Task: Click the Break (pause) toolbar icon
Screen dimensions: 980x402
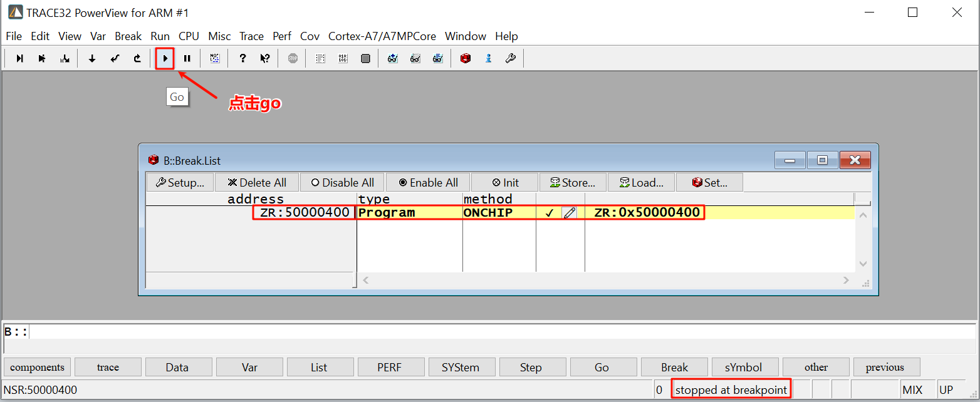Action: pos(187,58)
